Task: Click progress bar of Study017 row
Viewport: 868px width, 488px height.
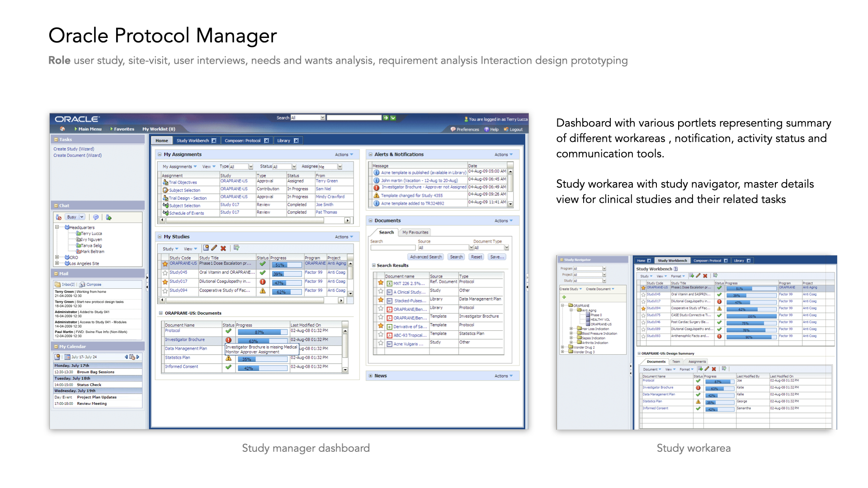Action: 287,282
